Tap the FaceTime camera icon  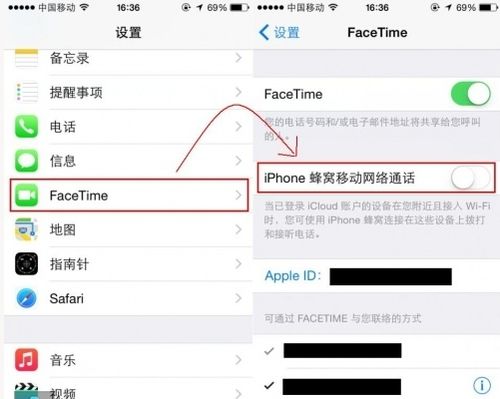coord(27,195)
